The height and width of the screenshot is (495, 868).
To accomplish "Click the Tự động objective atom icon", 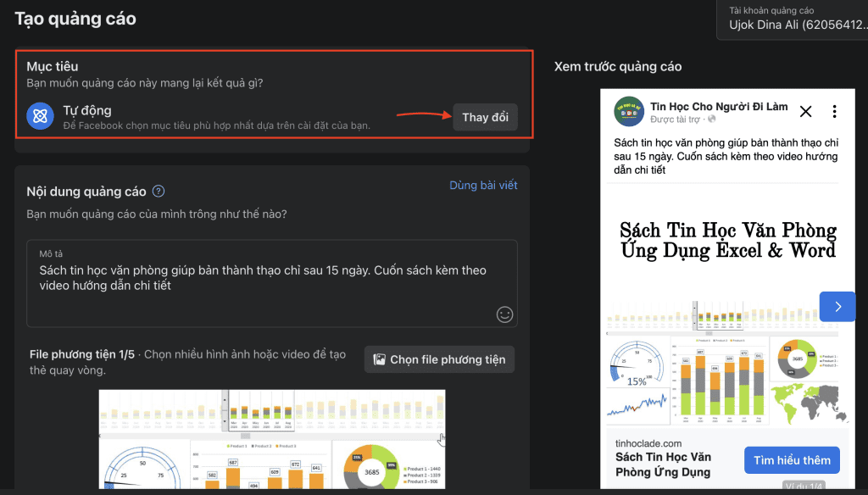I will pos(40,116).
